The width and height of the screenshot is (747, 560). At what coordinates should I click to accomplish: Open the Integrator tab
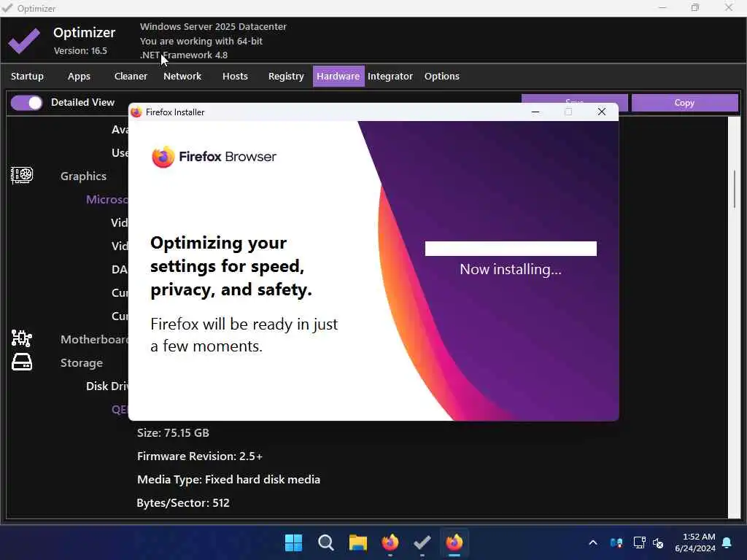(390, 76)
